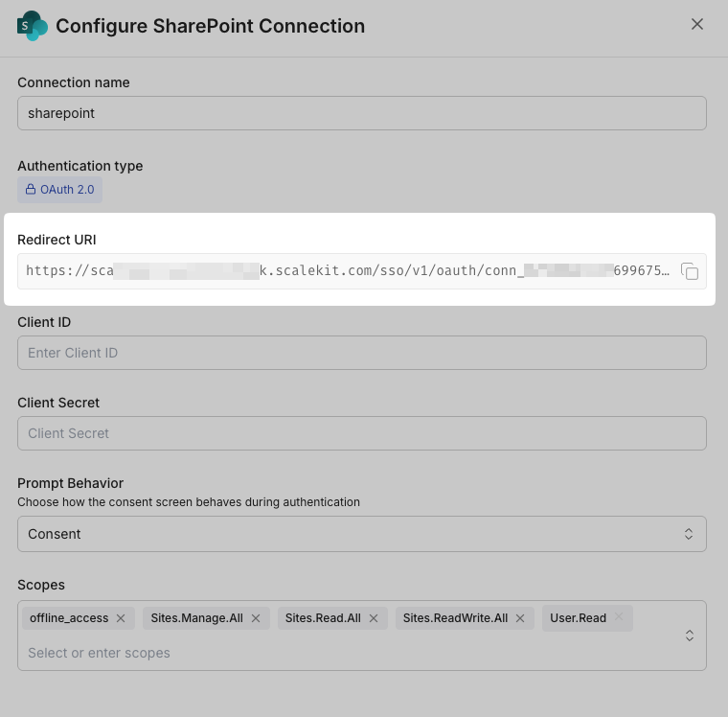Expand the Scopes selector arrows
This screenshot has width=728, height=717.
pyautogui.click(x=688, y=636)
